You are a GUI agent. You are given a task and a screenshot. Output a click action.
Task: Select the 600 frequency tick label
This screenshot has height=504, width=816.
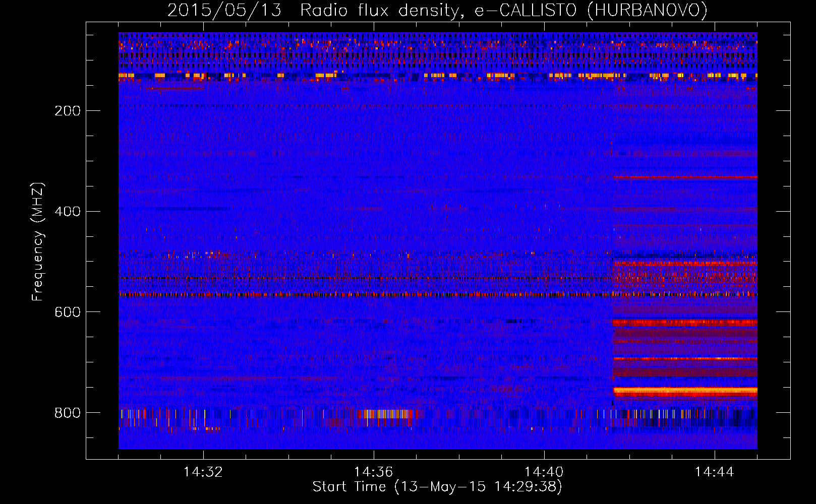[68, 312]
